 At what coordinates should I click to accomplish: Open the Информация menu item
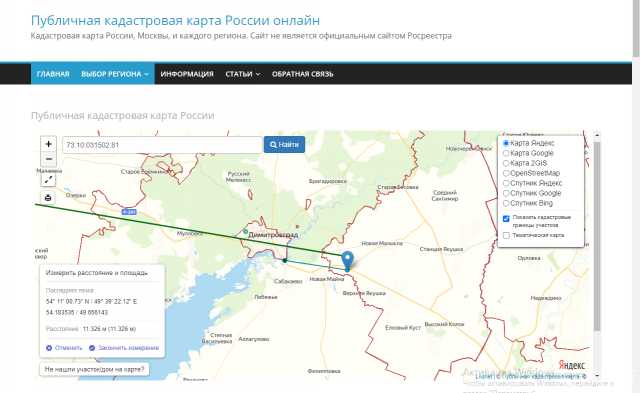coord(187,74)
